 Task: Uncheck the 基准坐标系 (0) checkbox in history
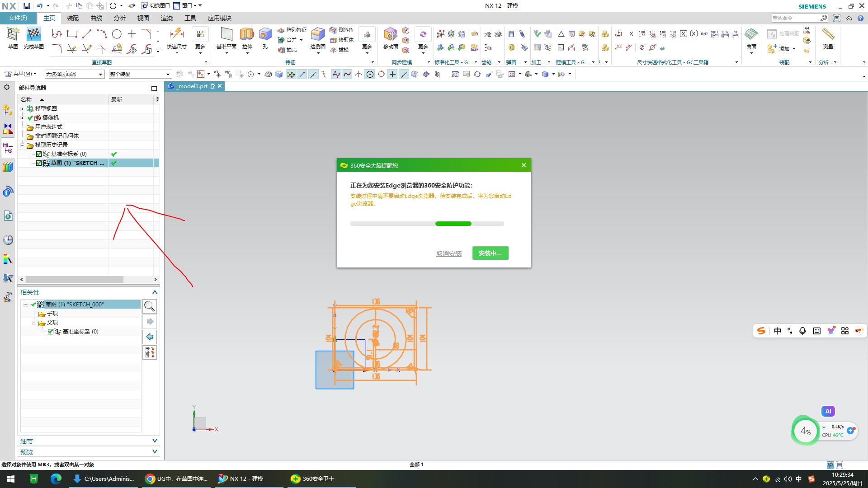(39, 154)
